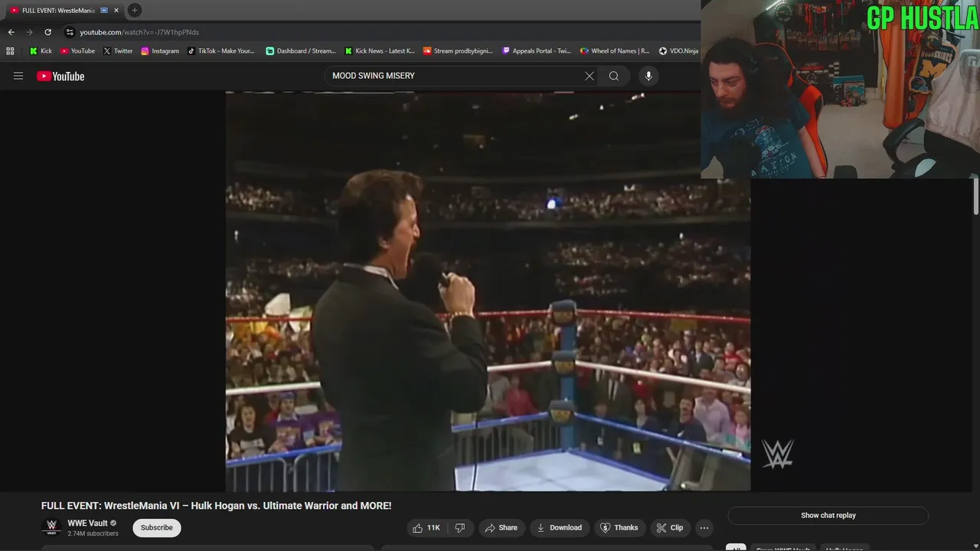Open the Instagram bookmark
Screen dimensions: 980x551
[x=159, y=51]
